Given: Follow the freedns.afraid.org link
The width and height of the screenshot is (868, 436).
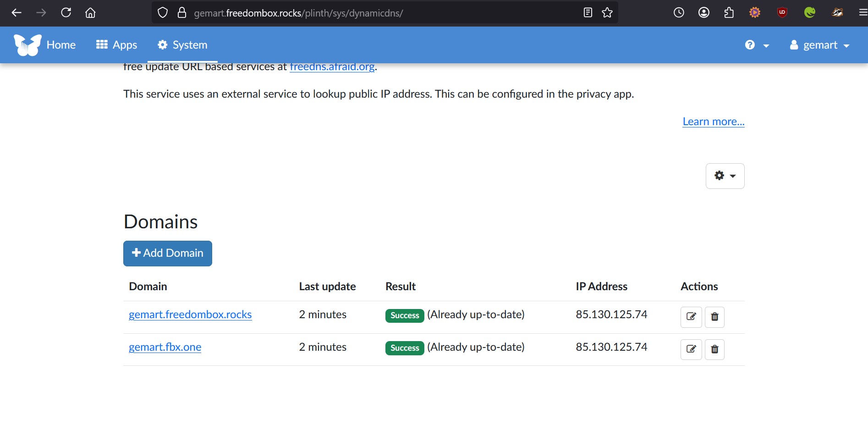Looking at the screenshot, I should [332, 67].
